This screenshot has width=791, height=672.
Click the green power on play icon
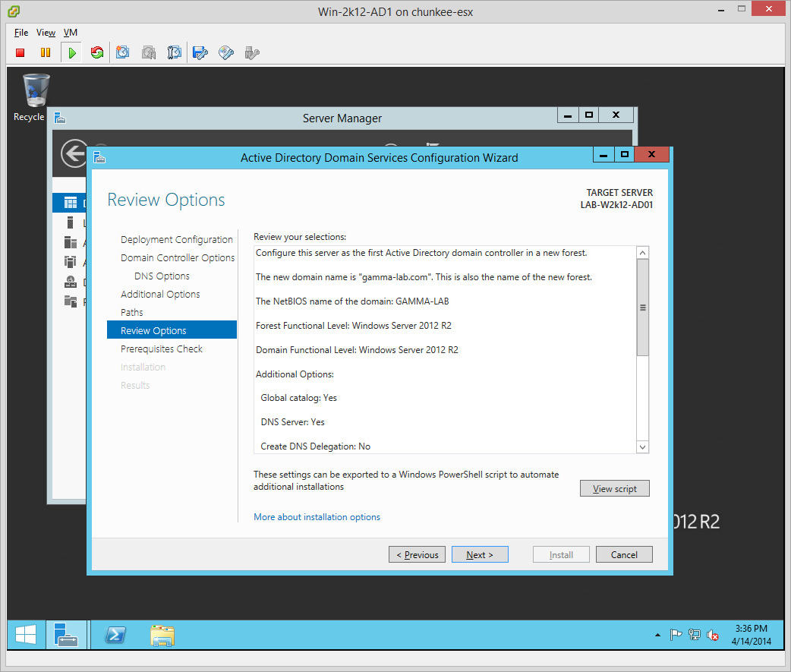[x=71, y=52]
